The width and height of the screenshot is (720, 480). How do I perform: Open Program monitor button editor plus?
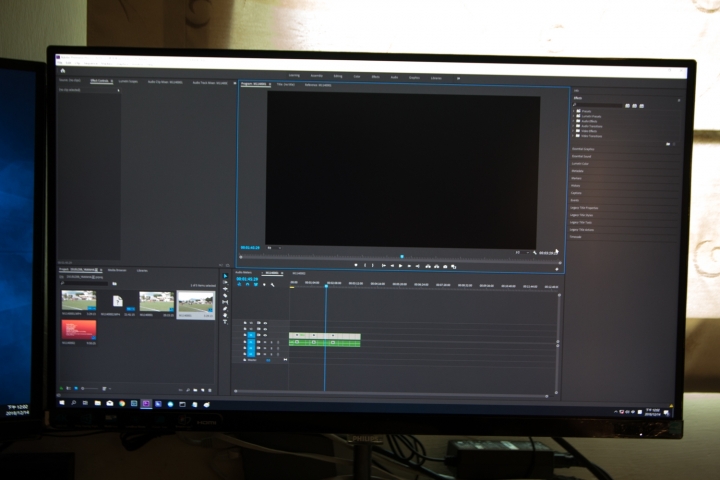pos(557,269)
